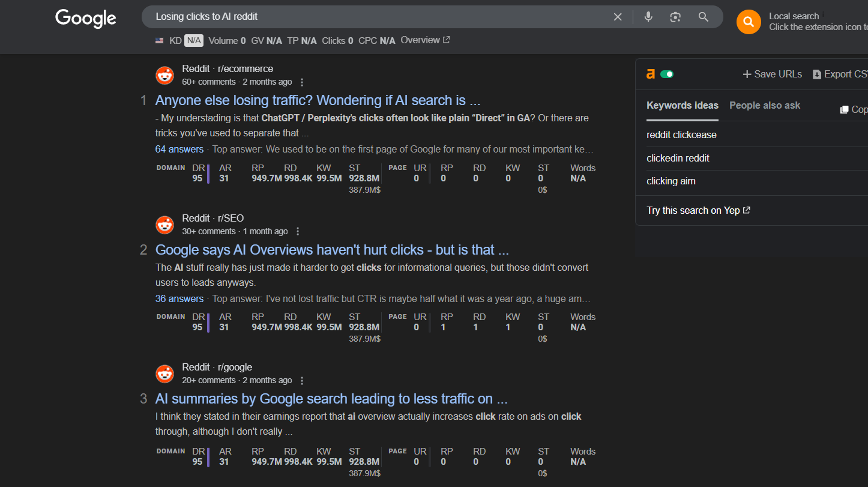Toggle the green Ahrefs toolbar switch
Viewport: 868px width, 487px height.
[x=667, y=74]
